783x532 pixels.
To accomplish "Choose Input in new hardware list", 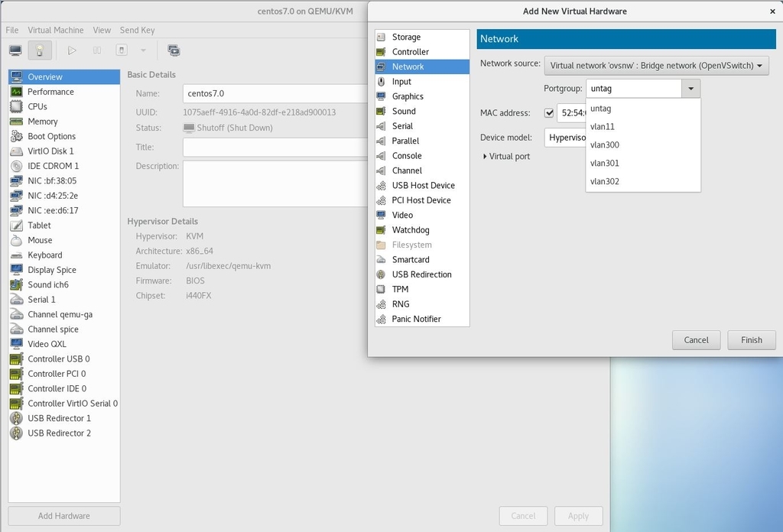I will point(422,81).
